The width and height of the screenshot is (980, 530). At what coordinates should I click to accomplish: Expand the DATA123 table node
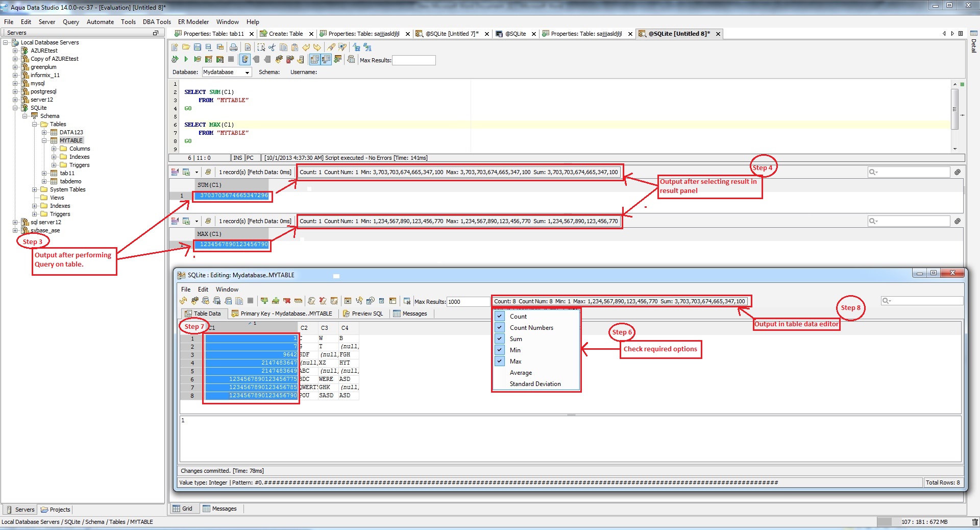pyautogui.click(x=44, y=132)
